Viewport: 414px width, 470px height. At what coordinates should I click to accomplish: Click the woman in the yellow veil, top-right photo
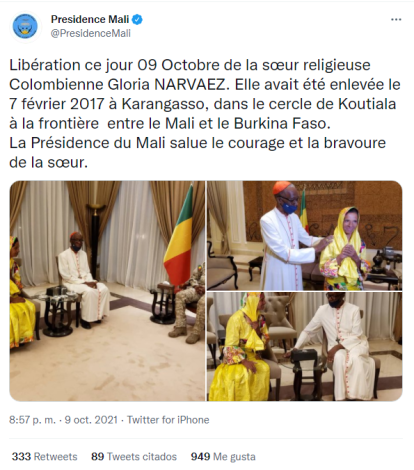click(x=343, y=248)
